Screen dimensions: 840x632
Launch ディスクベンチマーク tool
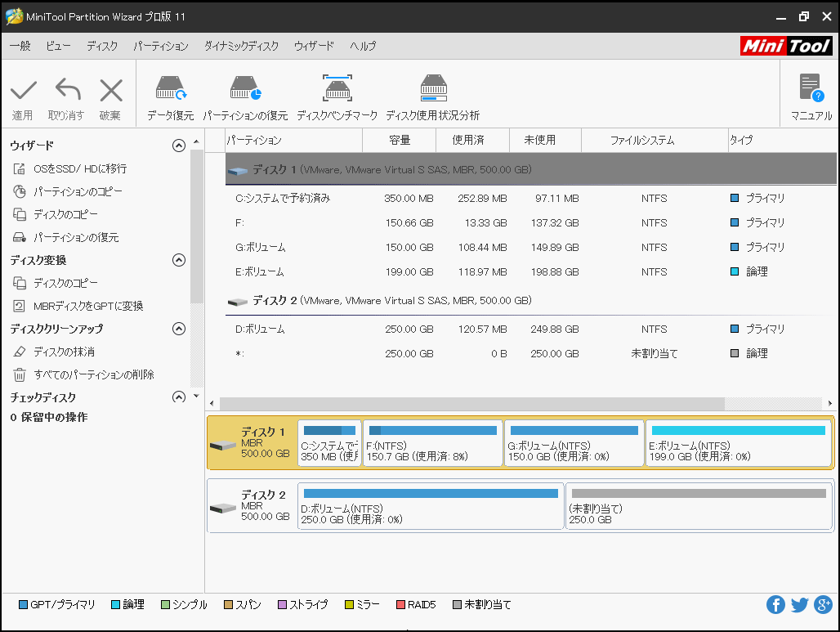tap(337, 88)
